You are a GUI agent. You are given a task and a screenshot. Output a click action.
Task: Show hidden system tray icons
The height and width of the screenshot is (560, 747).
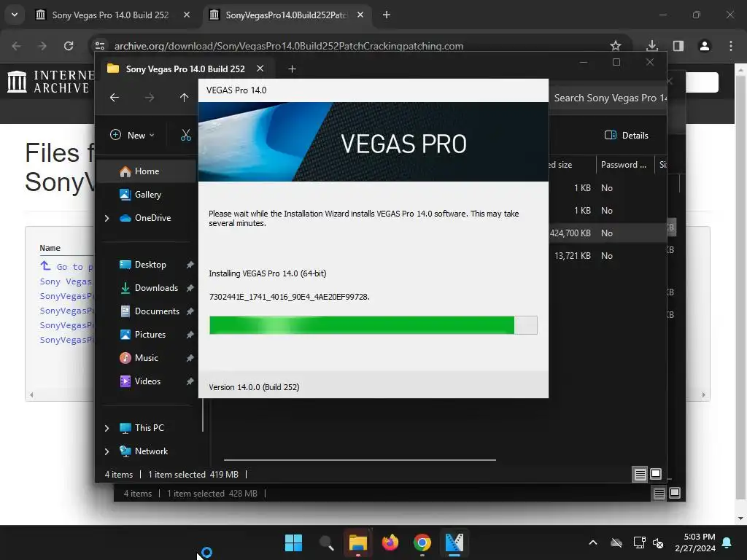593,542
